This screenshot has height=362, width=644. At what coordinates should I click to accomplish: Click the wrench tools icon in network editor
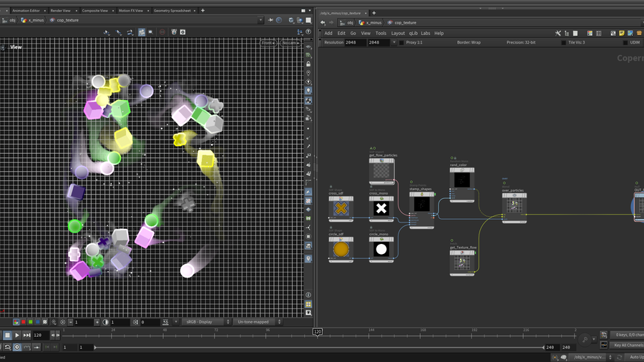click(x=558, y=33)
